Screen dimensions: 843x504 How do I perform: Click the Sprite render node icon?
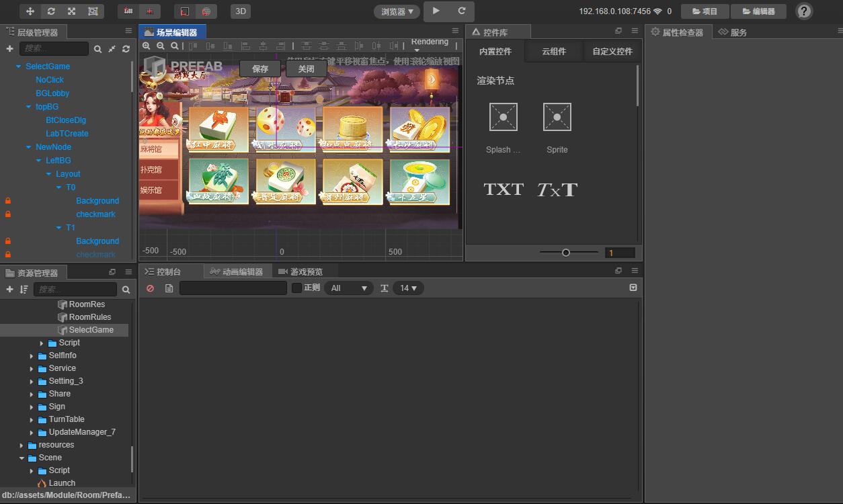557,118
